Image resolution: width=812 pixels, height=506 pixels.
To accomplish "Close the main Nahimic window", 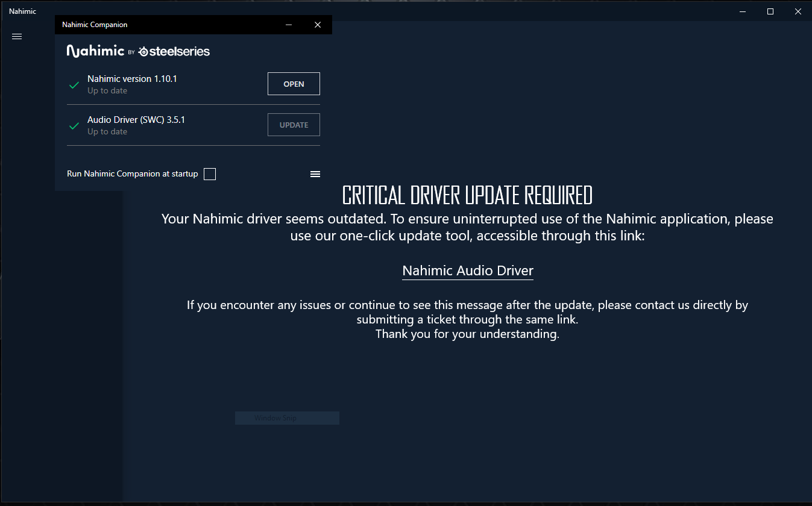I will pyautogui.click(x=798, y=11).
